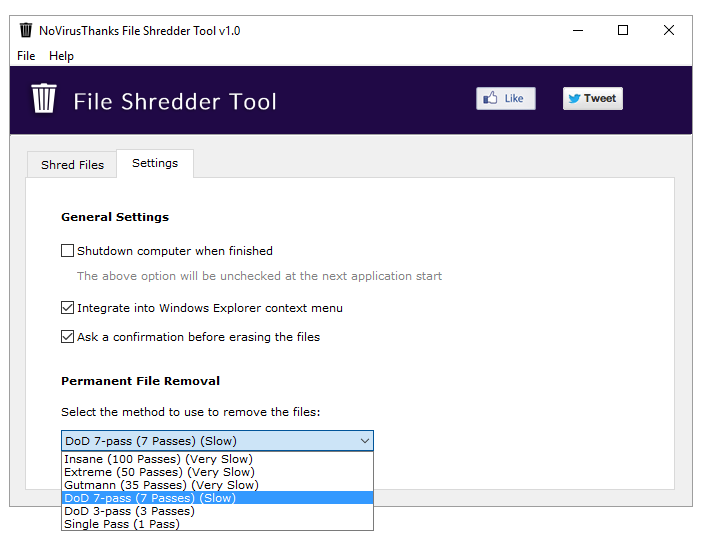Click the note about option being unchecked at next start
720x550 pixels.
tap(259, 276)
